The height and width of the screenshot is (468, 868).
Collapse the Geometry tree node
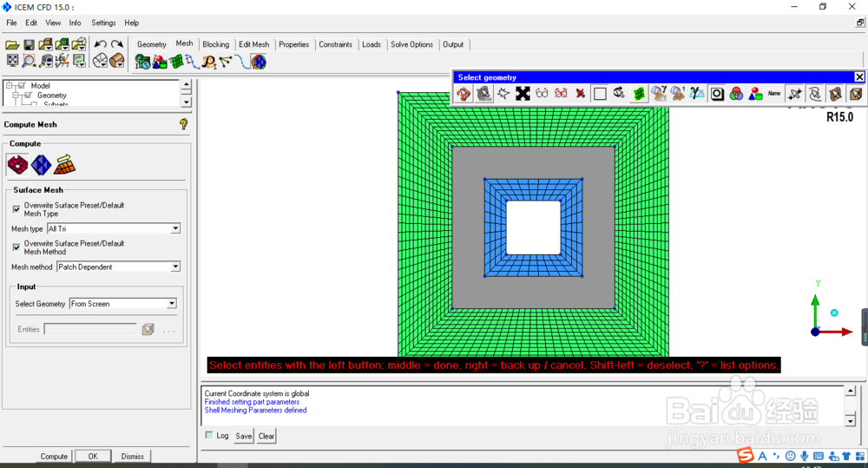[16, 96]
